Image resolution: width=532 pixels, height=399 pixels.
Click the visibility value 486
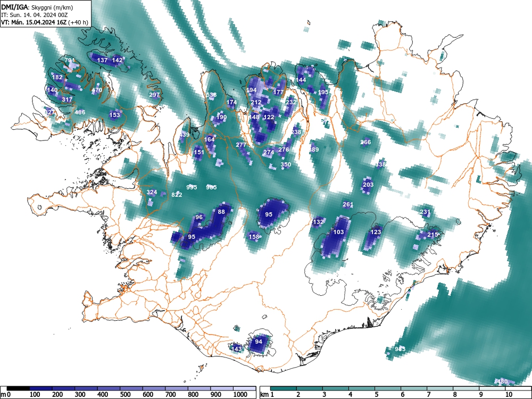coord(80,112)
